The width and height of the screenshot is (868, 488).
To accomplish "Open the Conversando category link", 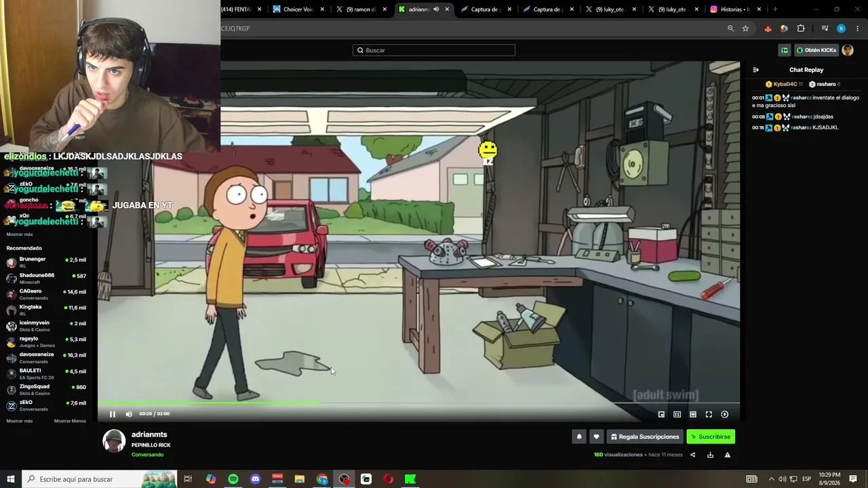I will 147,455.
